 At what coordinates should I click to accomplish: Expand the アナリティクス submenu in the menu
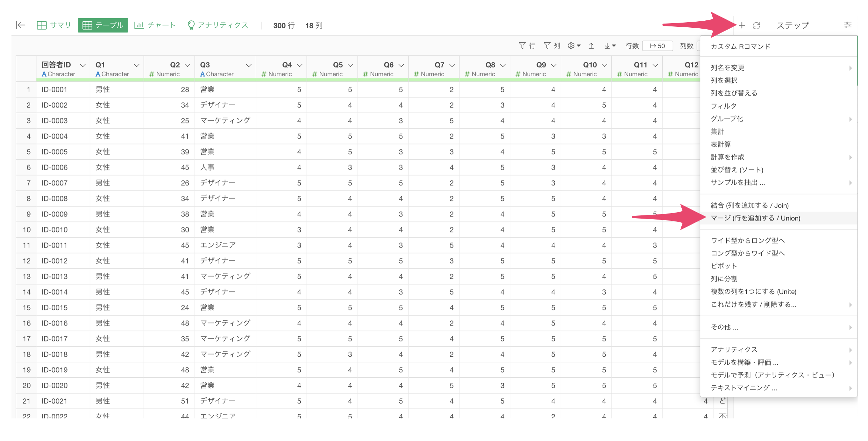point(779,349)
